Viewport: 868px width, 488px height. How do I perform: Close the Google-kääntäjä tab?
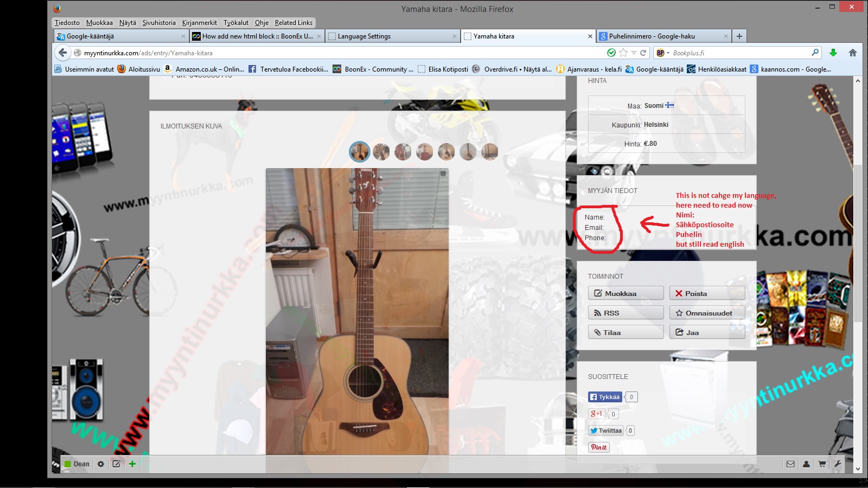183,36
